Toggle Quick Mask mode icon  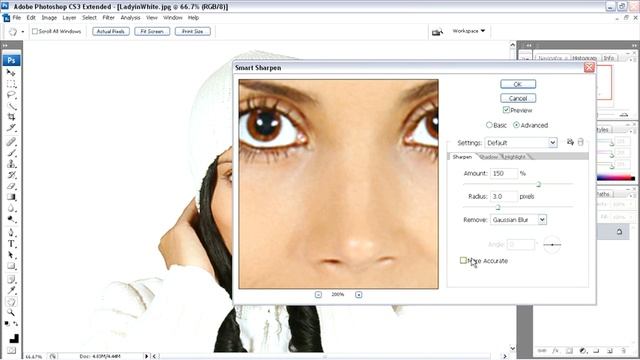click(11, 350)
